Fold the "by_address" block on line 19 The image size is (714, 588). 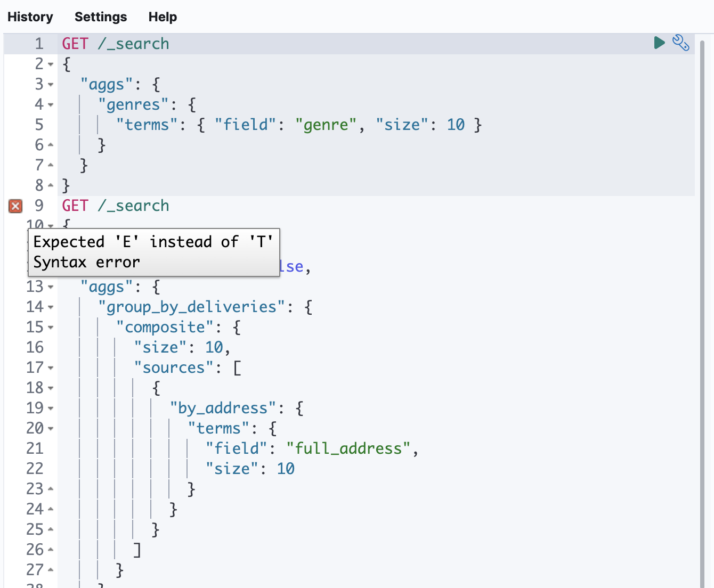tap(50, 409)
